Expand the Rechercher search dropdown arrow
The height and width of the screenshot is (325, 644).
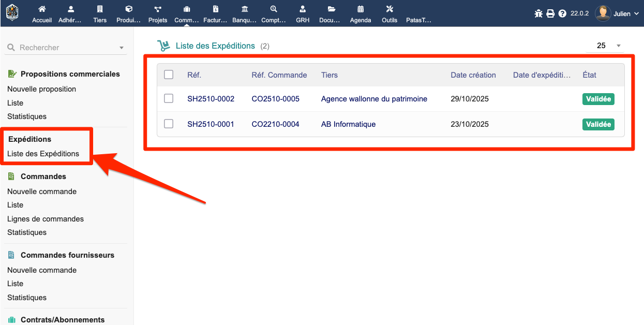point(122,47)
